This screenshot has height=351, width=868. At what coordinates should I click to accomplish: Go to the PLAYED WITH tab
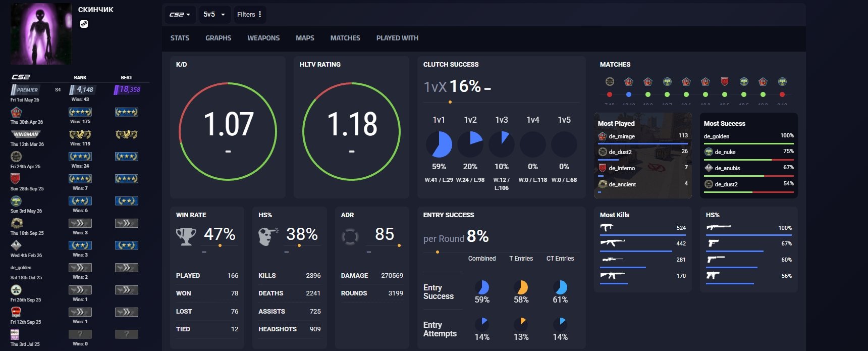[x=397, y=38]
